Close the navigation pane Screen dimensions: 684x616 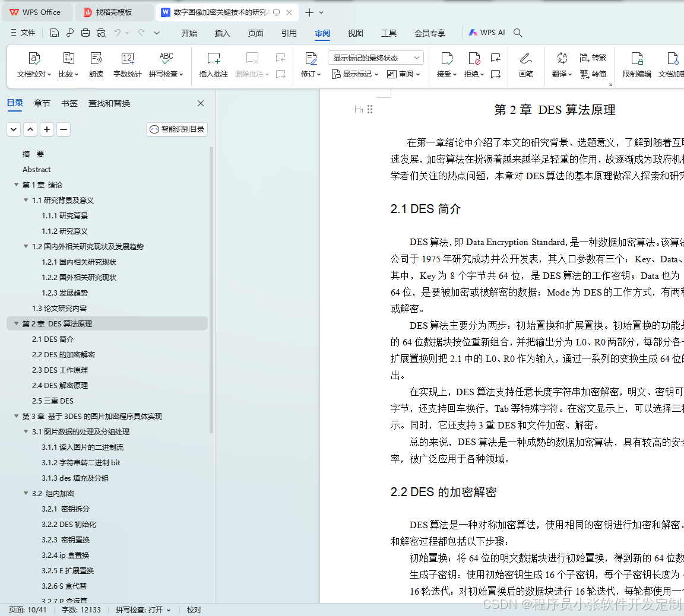[x=201, y=103]
